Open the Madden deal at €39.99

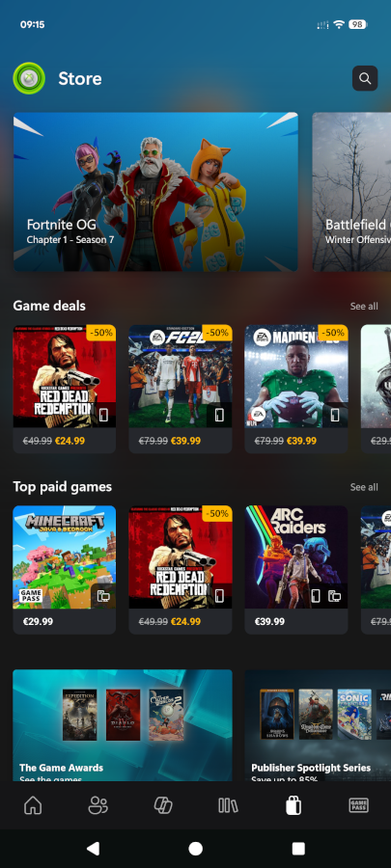pos(296,390)
